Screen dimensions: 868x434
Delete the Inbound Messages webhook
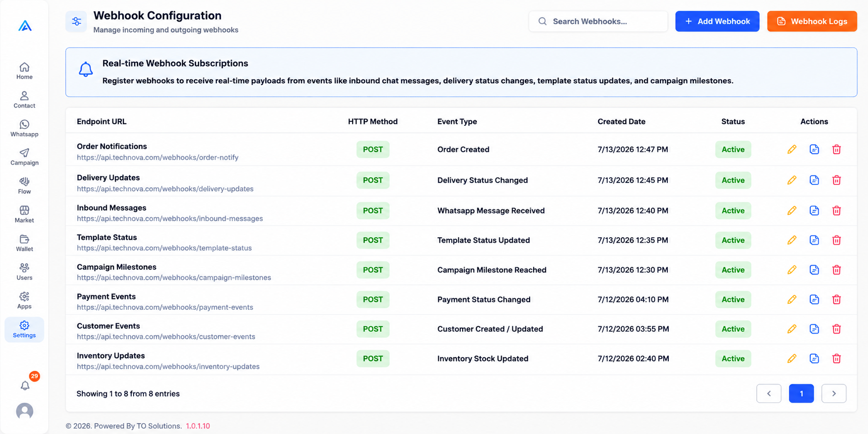coord(837,210)
